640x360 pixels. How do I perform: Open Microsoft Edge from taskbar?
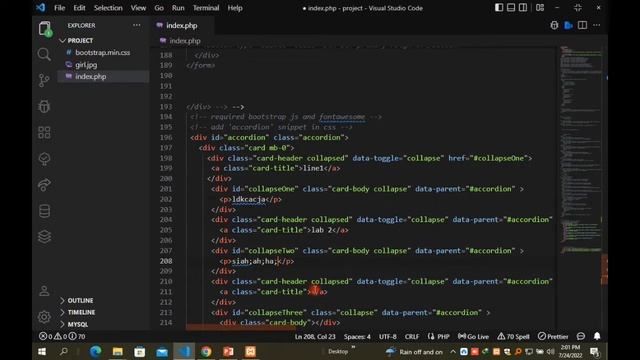(x=96, y=351)
